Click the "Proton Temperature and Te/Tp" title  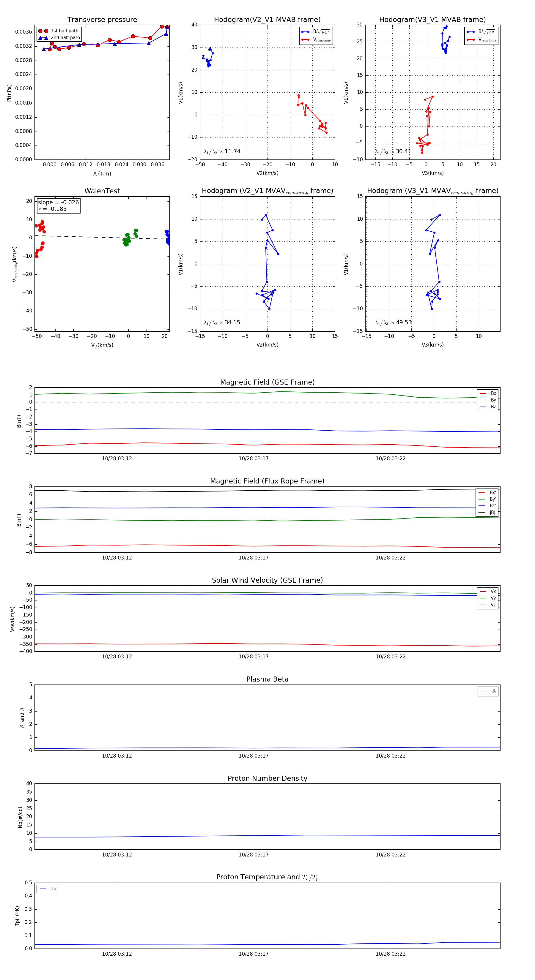267,877
